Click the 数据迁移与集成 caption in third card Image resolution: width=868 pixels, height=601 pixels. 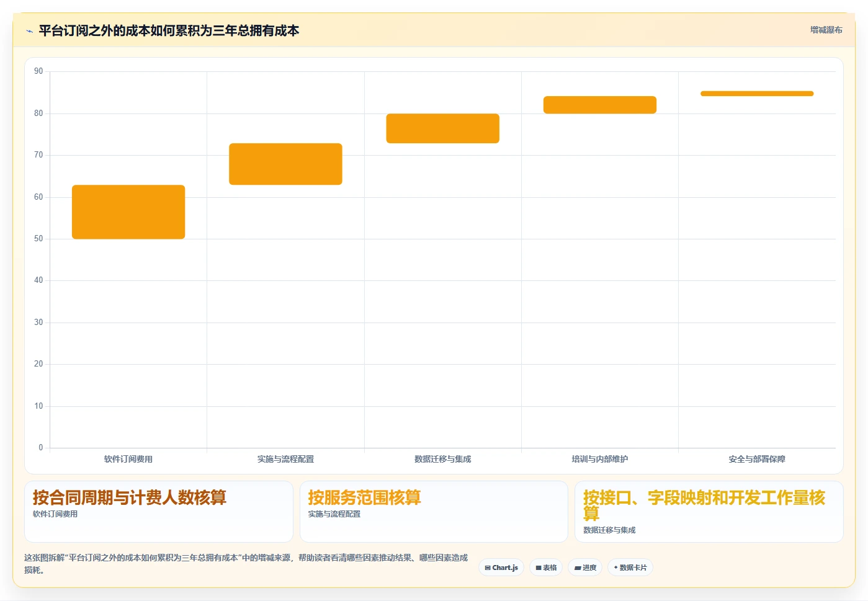609,530
